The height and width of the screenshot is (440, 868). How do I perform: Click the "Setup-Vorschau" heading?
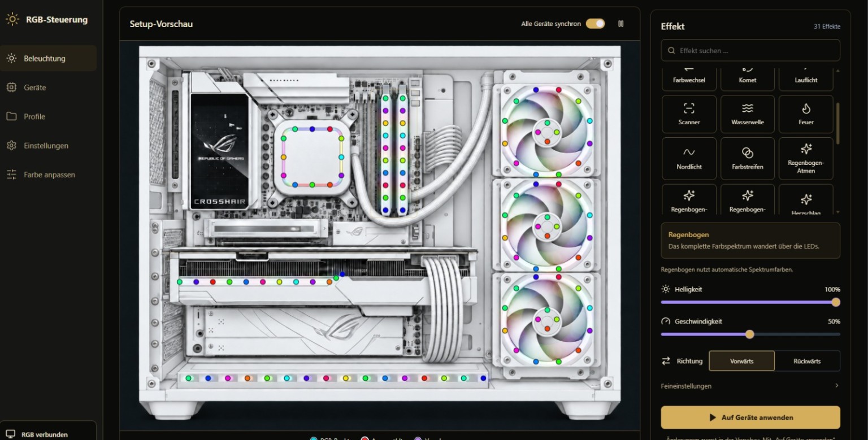(x=161, y=24)
